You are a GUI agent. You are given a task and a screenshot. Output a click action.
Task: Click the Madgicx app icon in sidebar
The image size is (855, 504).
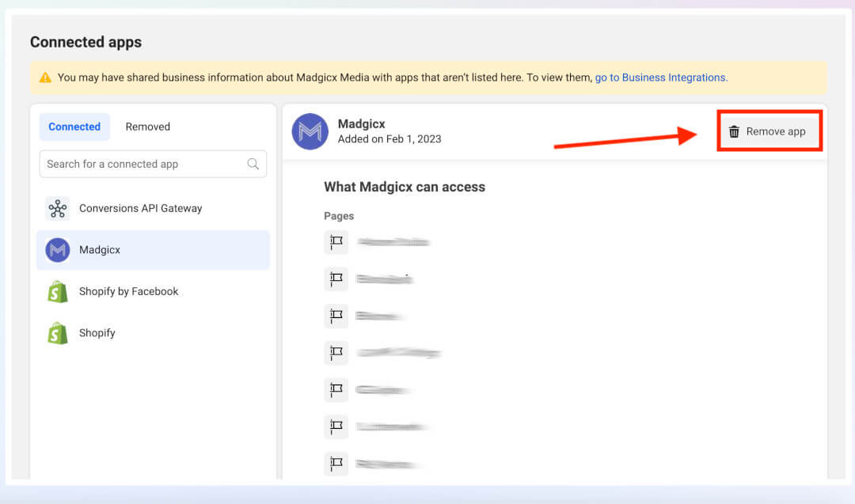pos(56,249)
